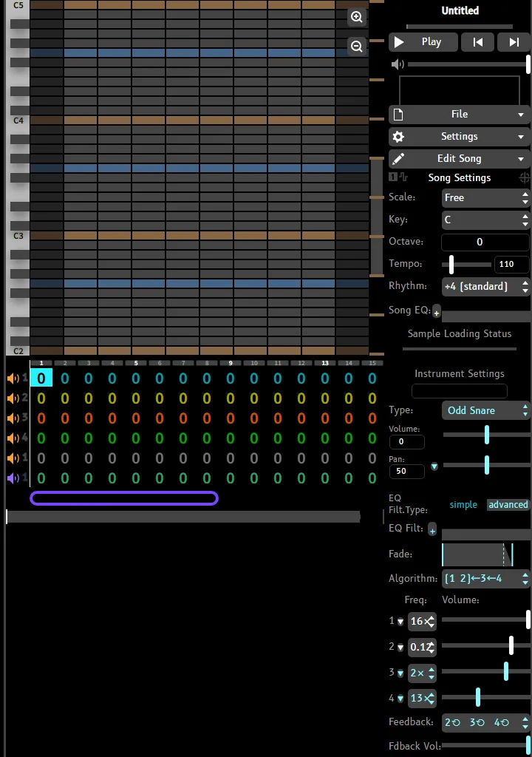Mute the yellow channel 2
This screenshot has width=532, height=757.
coord(13,398)
